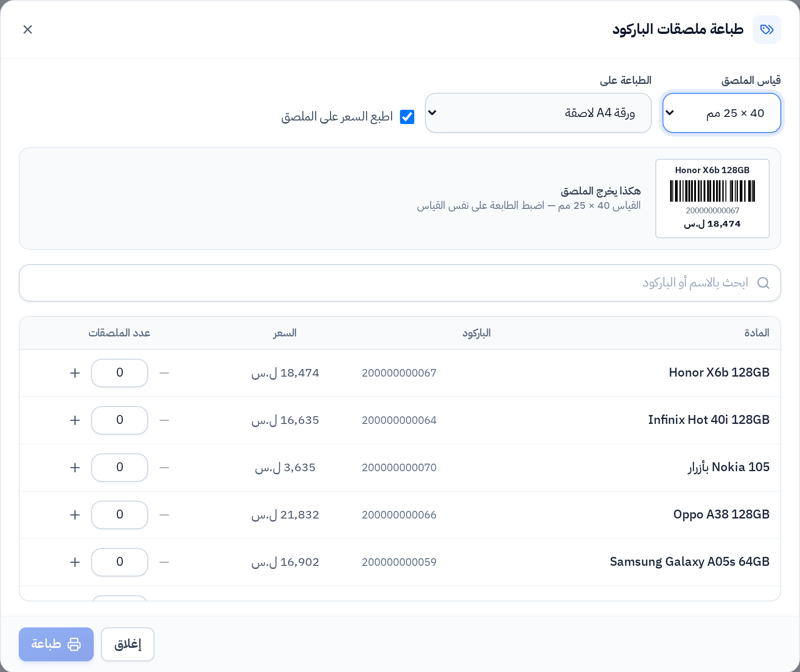Select the Nokia 105 بأزرار item name
Image resolution: width=800 pixels, height=672 pixels.
729,467
